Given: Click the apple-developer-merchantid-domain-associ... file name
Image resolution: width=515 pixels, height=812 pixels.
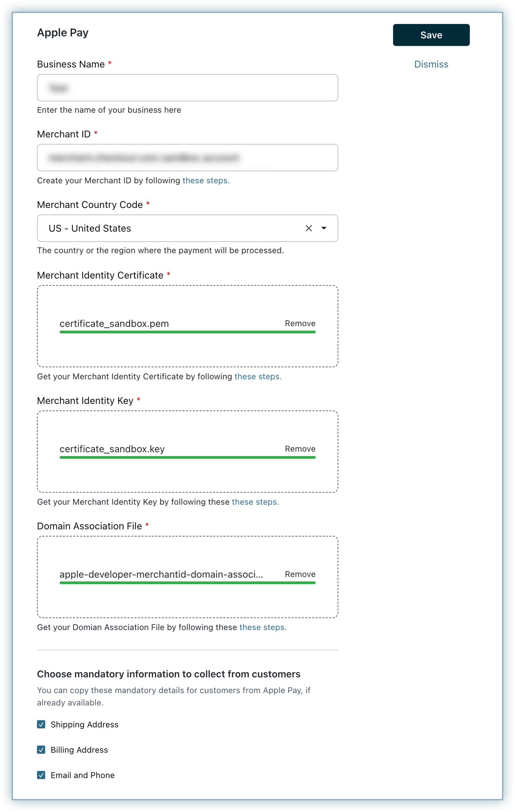Looking at the screenshot, I should coord(161,574).
